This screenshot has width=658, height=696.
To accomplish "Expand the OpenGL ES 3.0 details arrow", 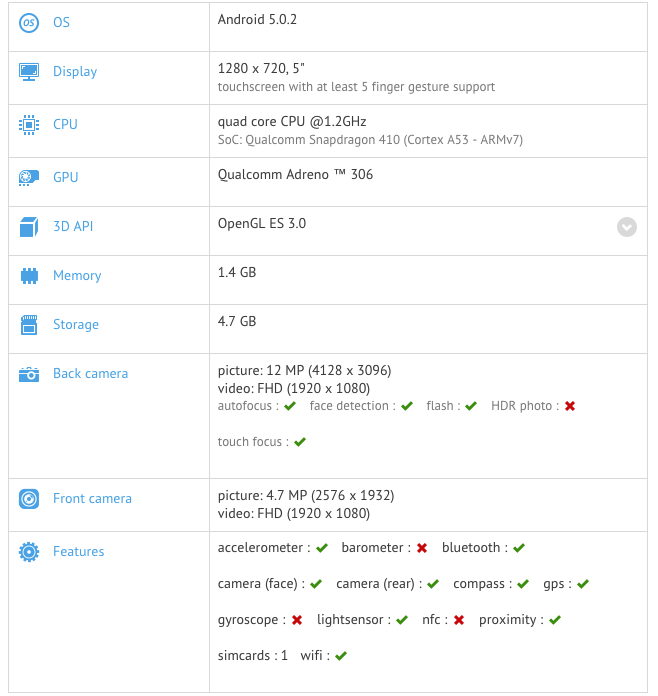I will point(626,227).
